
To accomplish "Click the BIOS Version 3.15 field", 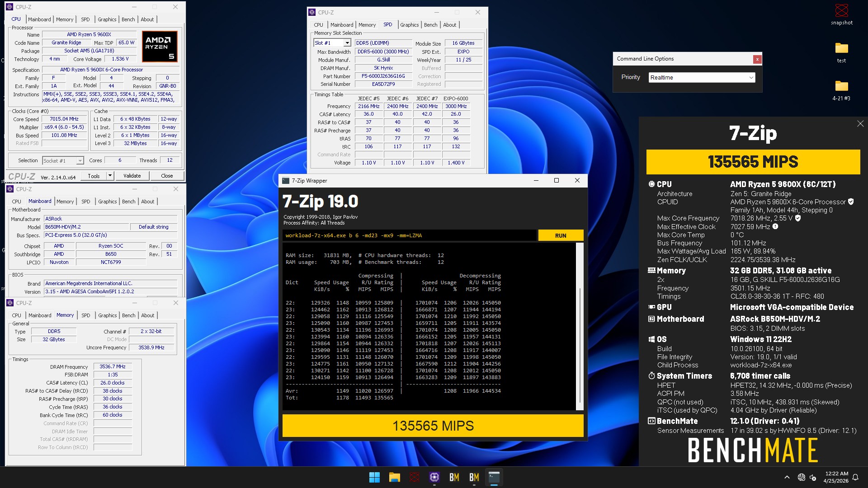I will 111,291.
